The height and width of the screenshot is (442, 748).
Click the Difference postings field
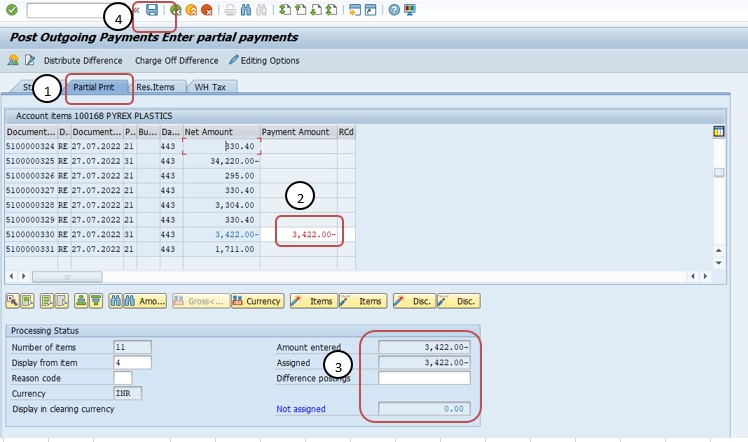pos(424,378)
